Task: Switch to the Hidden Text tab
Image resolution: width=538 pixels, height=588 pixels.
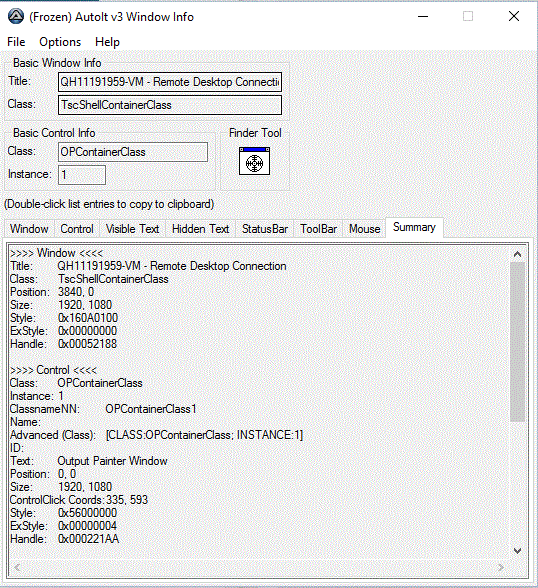Action: tap(200, 229)
